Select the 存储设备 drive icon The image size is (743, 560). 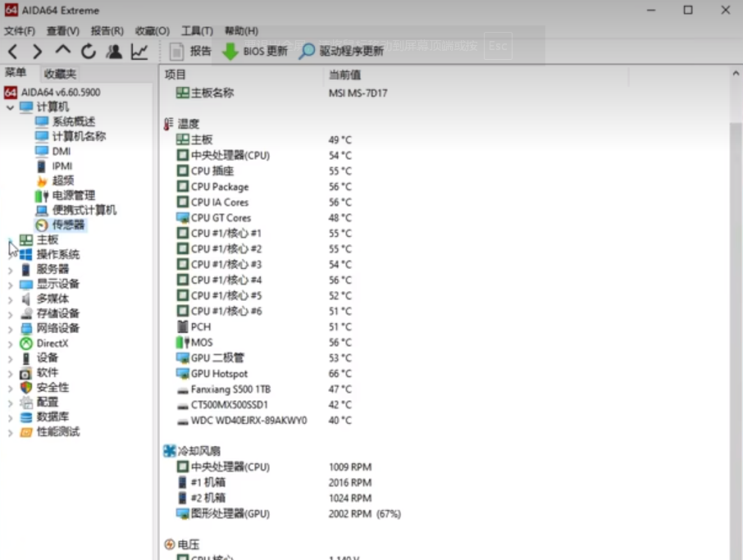pyautogui.click(x=26, y=314)
